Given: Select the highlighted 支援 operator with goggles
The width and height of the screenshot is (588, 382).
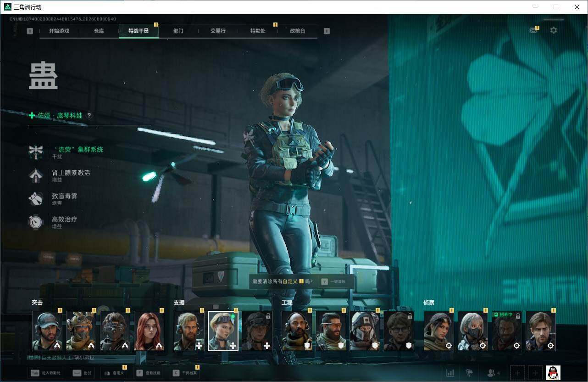Looking at the screenshot, I should click(223, 331).
